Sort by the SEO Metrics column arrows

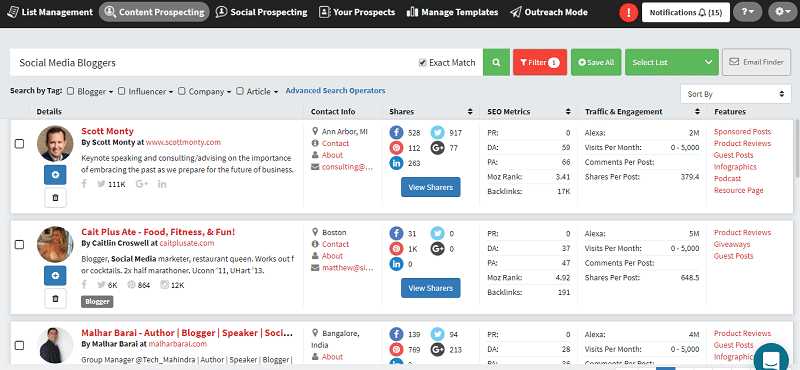coord(568,112)
